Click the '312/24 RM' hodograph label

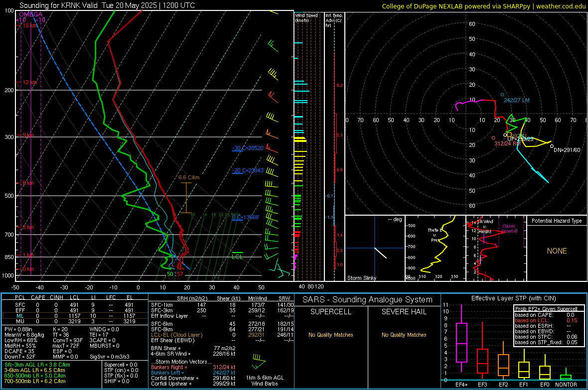pyautogui.click(x=507, y=143)
